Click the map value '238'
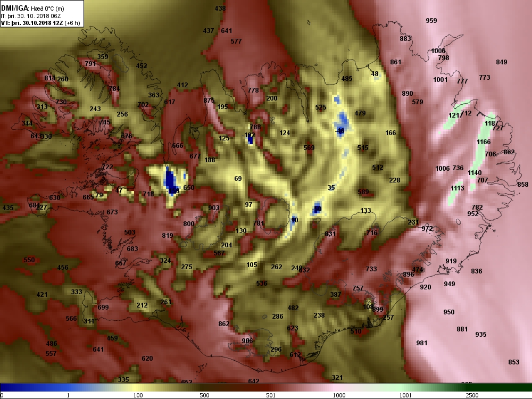Viewport: 532px width, 399px height. 319,315
